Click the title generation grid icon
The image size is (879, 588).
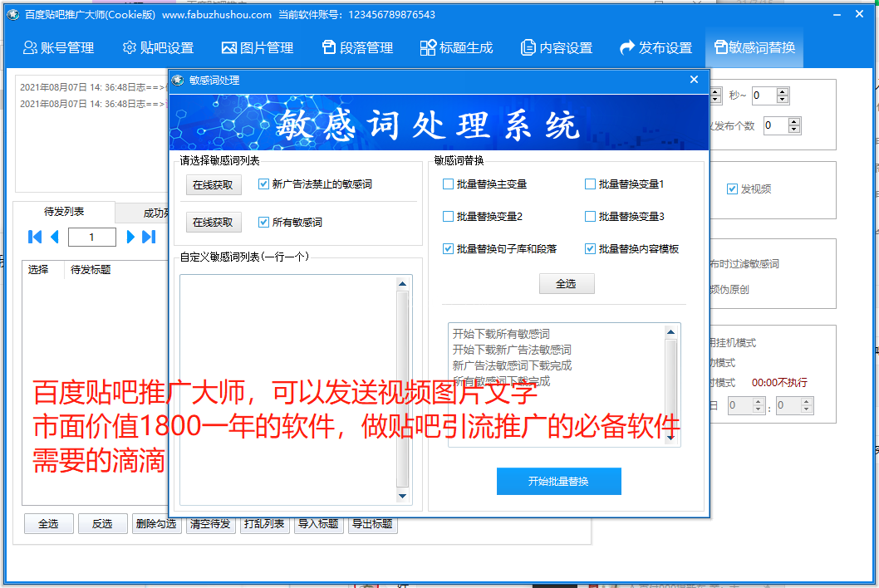[x=428, y=47]
